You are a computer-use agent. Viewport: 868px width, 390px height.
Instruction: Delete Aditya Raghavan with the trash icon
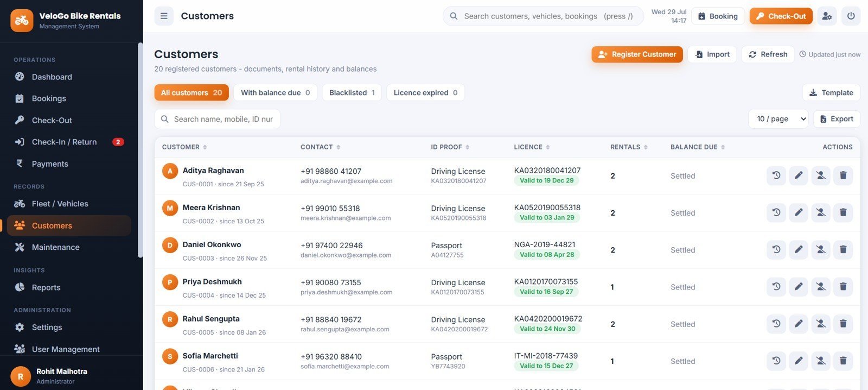tap(843, 175)
